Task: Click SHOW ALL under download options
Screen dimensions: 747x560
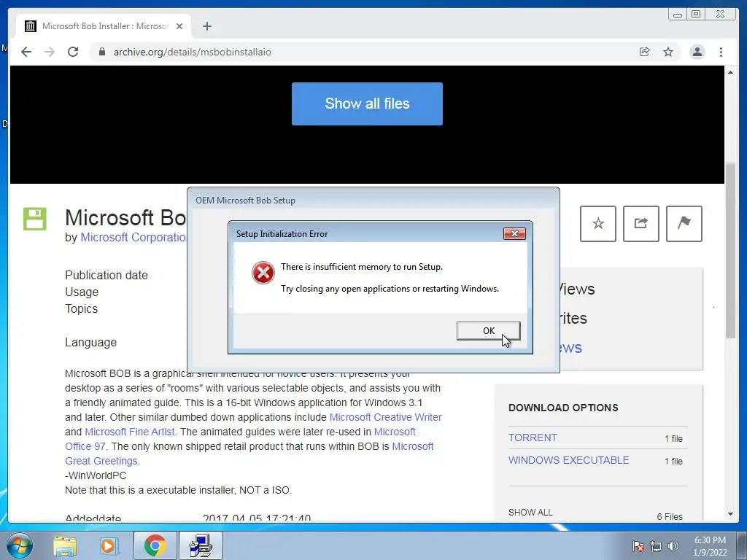Action: [530, 513]
